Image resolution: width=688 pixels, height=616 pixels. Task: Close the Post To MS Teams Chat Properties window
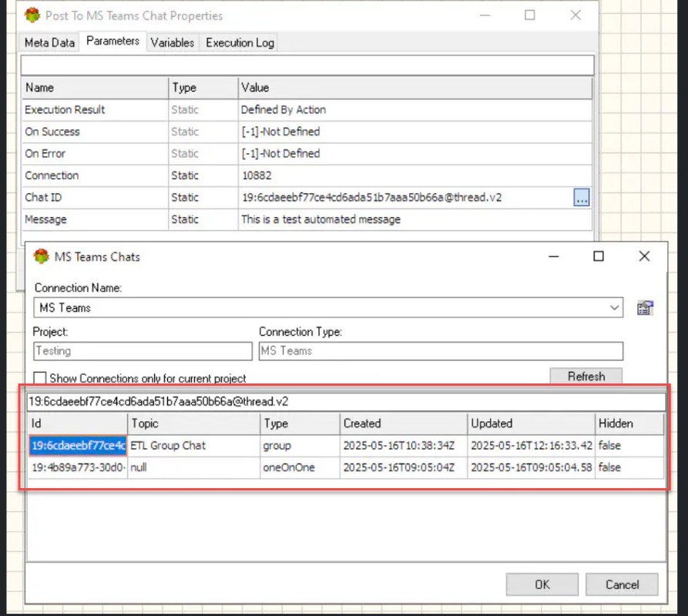click(x=576, y=15)
